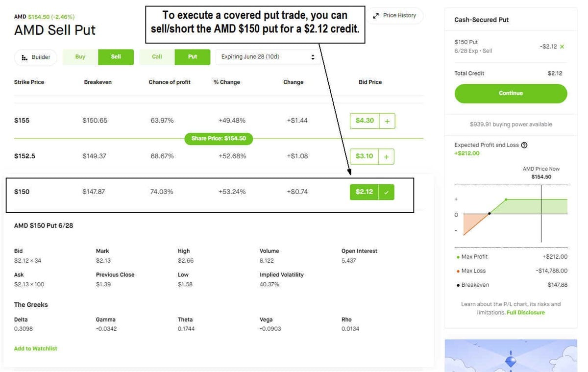Click the plus icon beside $3.10 bid

(x=386, y=156)
